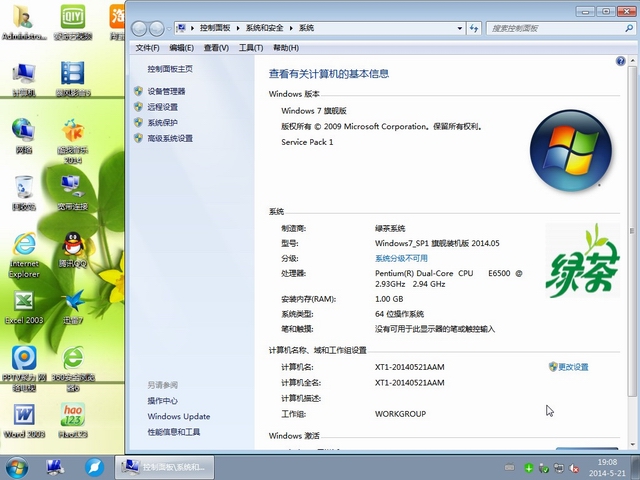The image size is (640, 480).
Task: Open the Network desktop icon
Action: [x=24, y=136]
